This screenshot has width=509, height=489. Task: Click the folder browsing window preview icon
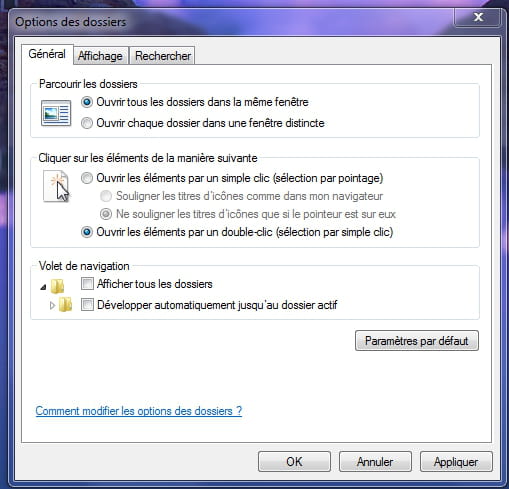tap(56, 113)
